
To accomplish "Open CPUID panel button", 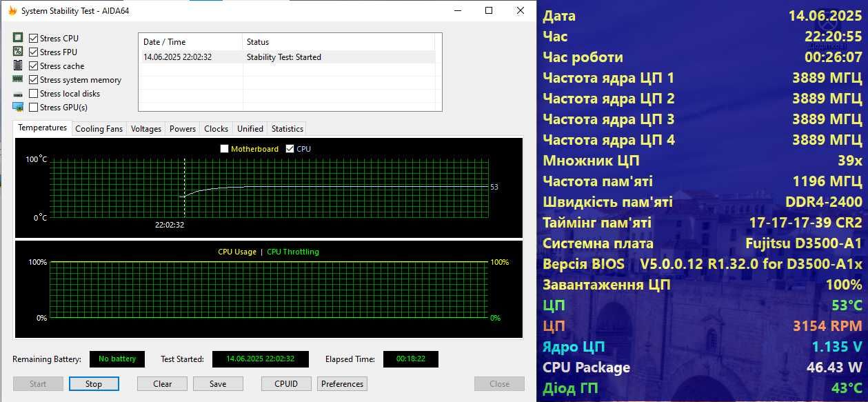I will click(x=286, y=384).
